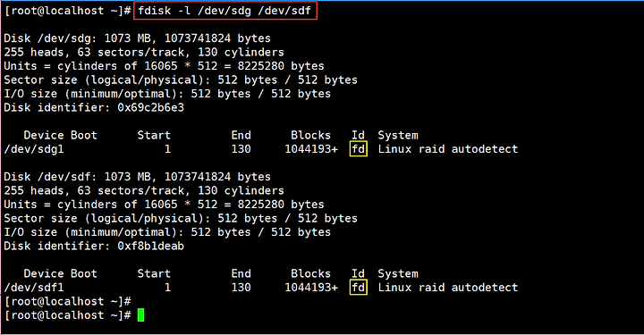This screenshot has width=644, height=335.
Task: Place the cursor at the green terminal cursor block
Action: pyautogui.click(x=141, y=315)
